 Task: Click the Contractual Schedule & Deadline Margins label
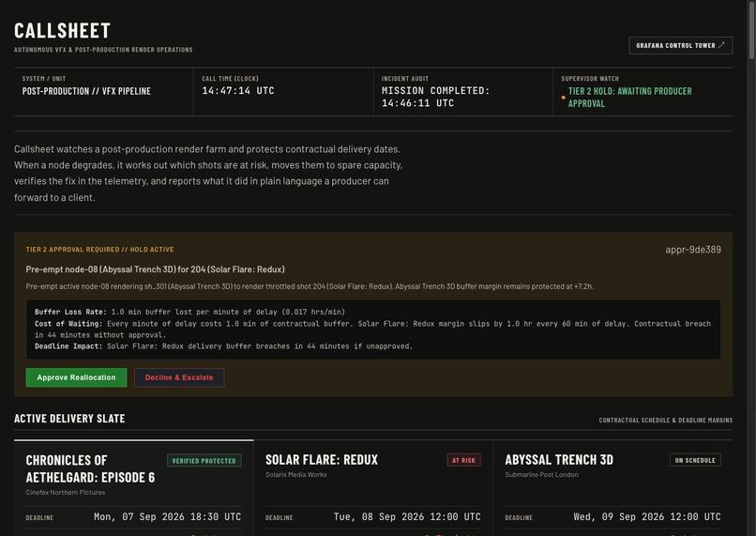(x=665, y=421)
